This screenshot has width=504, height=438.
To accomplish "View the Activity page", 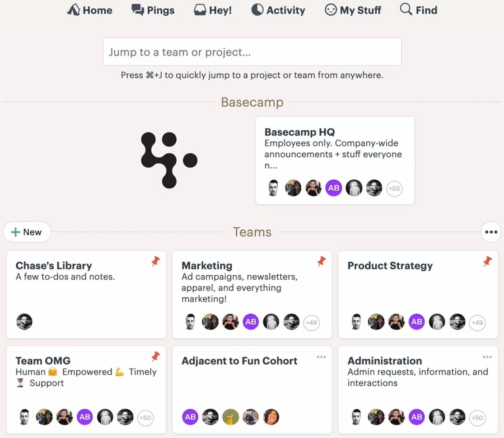I will point(278,10).
